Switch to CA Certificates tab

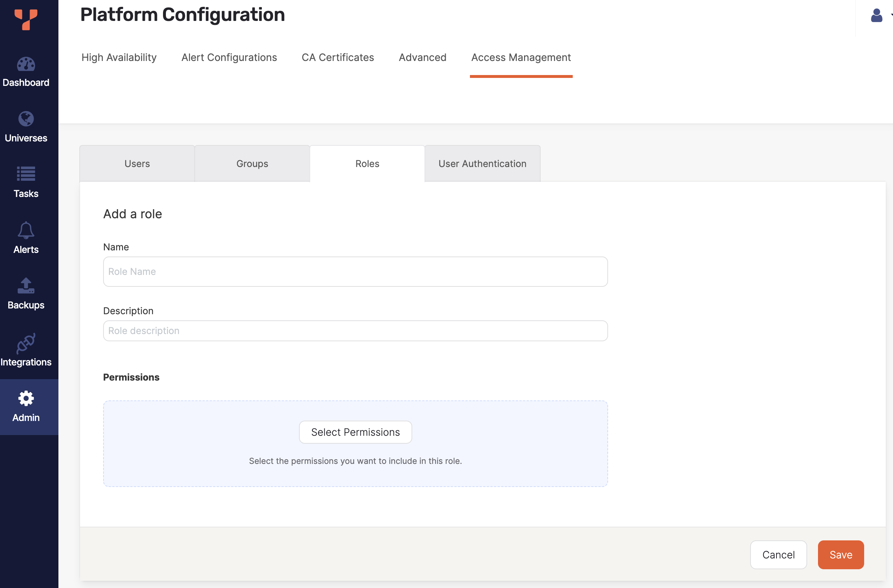(x=337, y=57)
